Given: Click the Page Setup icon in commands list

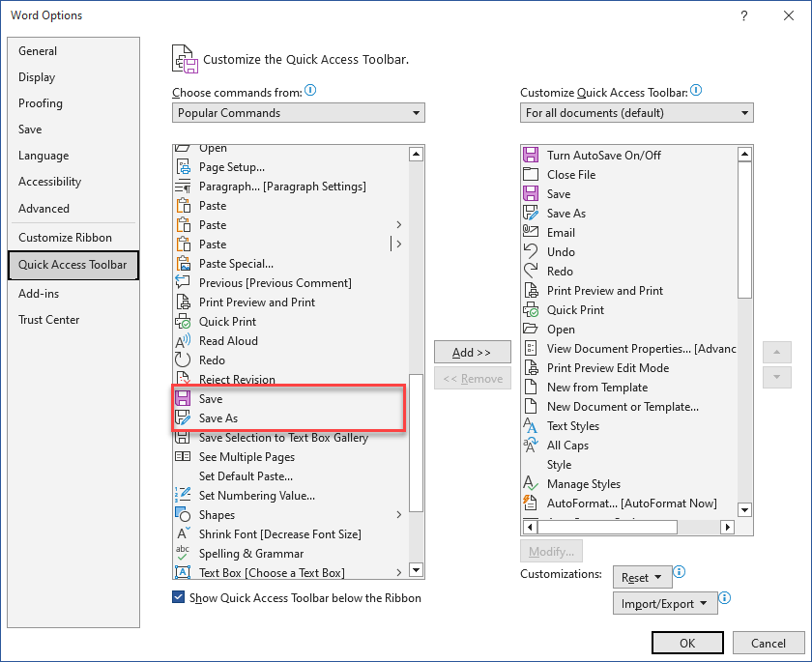Looking at the screenshot, I should click(x=184, y=167).
